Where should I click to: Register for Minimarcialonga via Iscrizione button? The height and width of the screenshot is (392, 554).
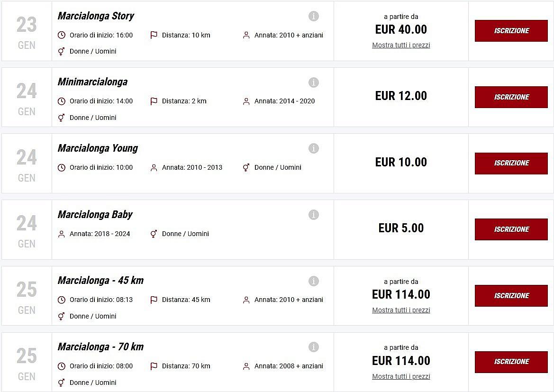511,97
